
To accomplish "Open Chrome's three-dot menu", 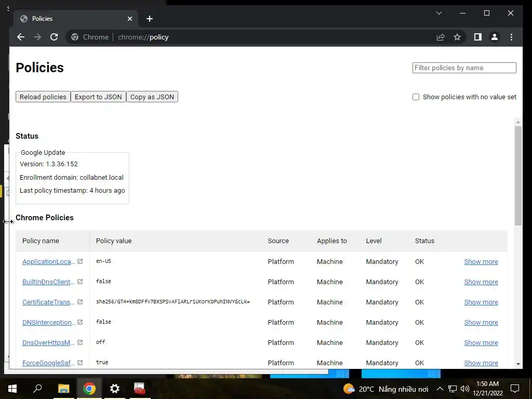I will (511, 37).
